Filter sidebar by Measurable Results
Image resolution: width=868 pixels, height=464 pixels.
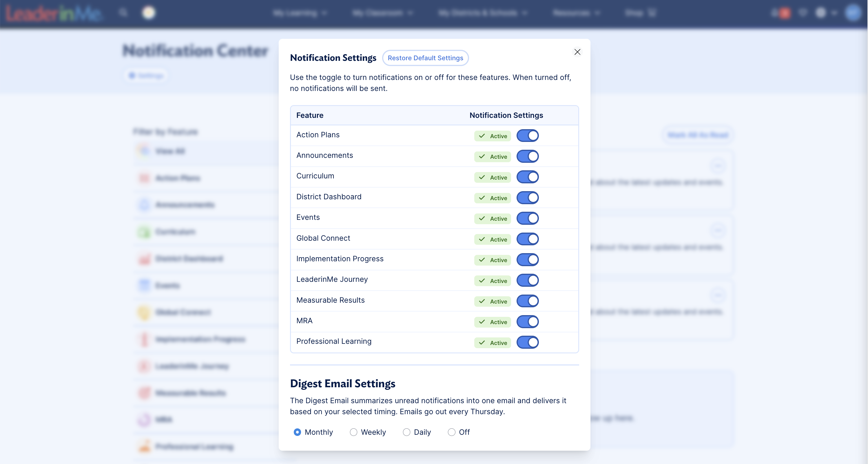(205, 393)
